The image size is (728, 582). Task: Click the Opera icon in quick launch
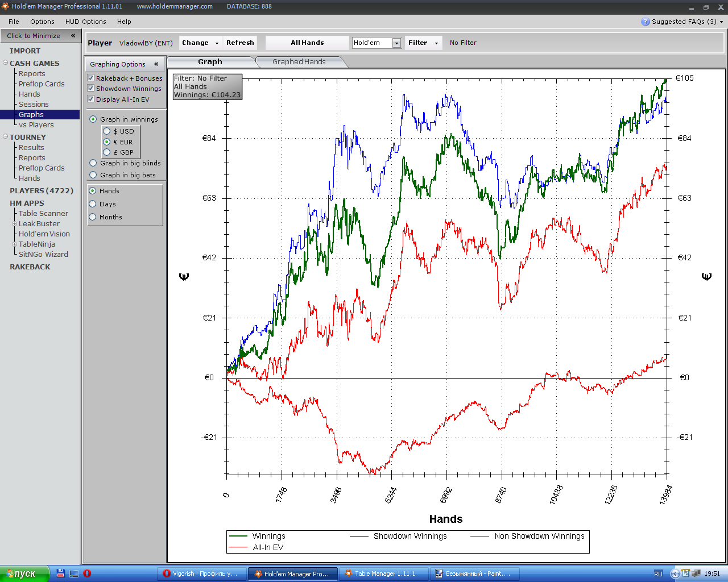point(87,573)
